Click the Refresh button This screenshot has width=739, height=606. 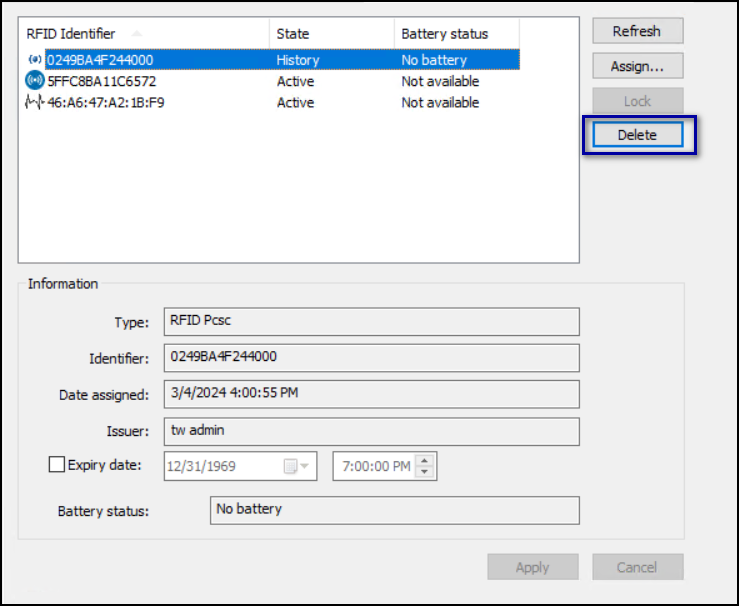[638, 31]
